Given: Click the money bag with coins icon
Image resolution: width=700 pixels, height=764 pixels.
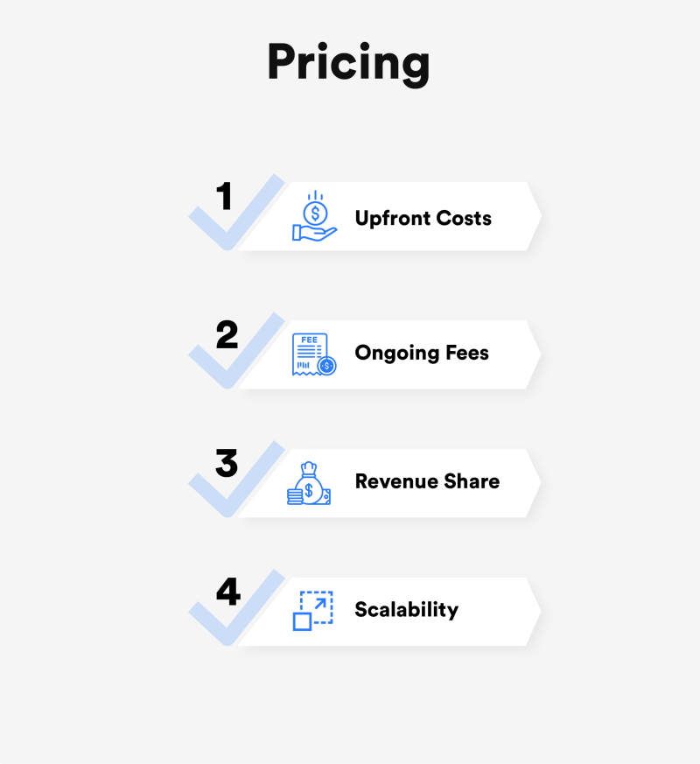Looking at the screenshot, I should (309, 483).
